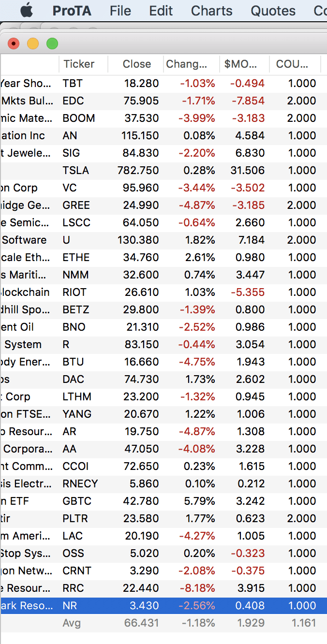The height and width of the screenshot is (644, 327).
Task: Open the ProTA application menu
Action: (x=72, y=11)
